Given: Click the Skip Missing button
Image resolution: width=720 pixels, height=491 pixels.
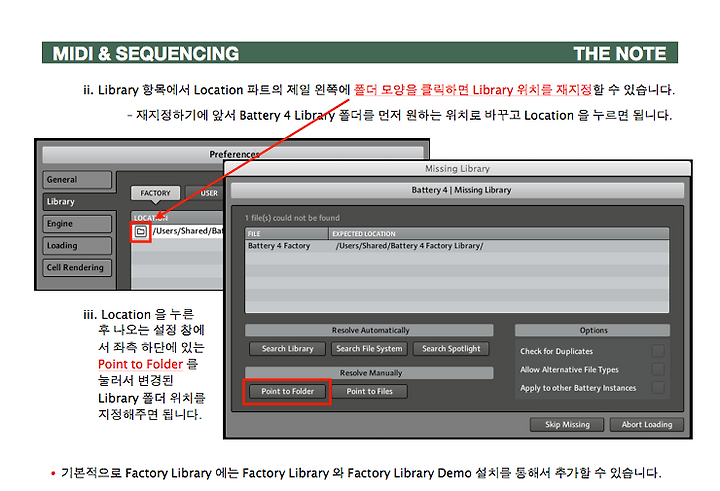Looking at the screenshot, I should [567, 424].
